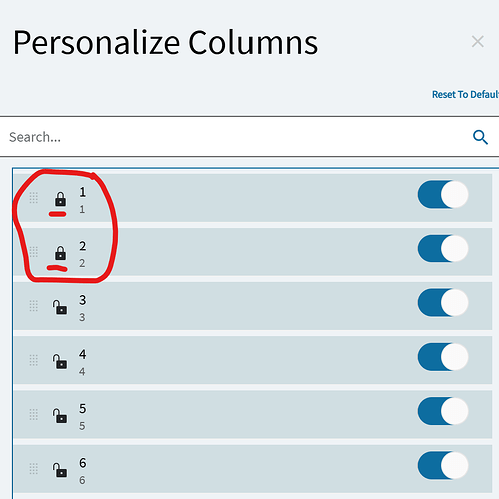499x499 pixels.
Task: Close the Personalize Columns dialog
Action: coord(478,42)
